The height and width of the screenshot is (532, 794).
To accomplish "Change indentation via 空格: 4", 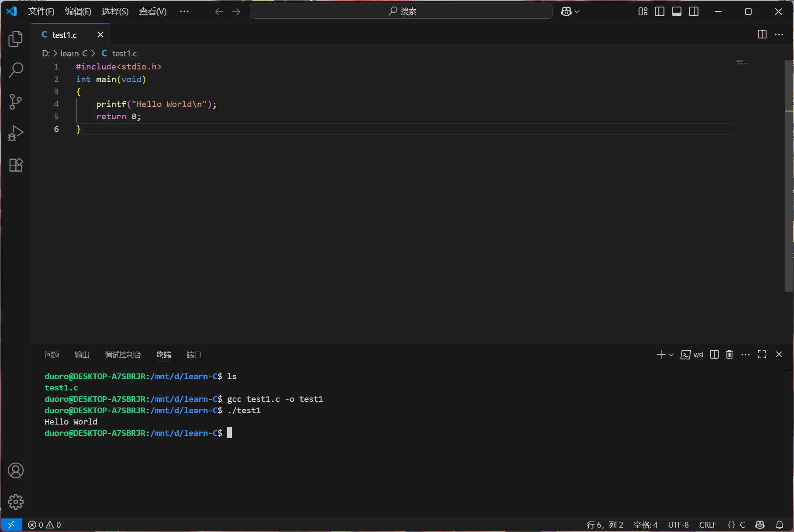I will click(646, 525).
